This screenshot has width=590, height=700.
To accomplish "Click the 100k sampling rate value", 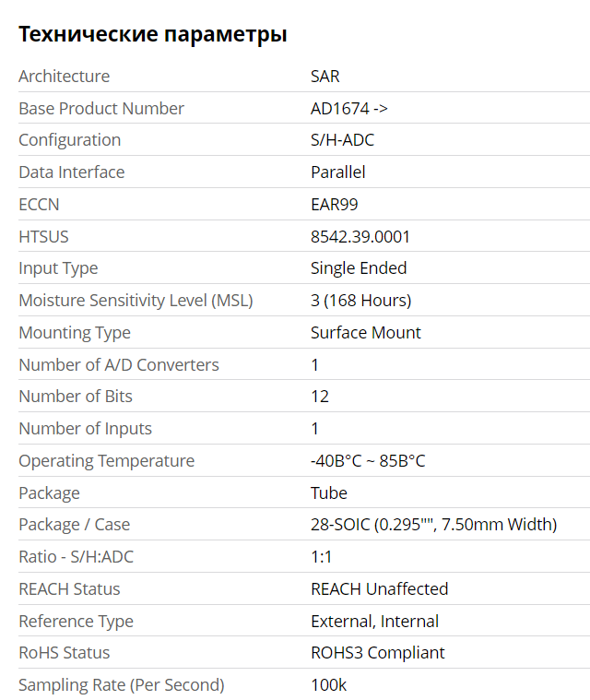I will [328, 685].
